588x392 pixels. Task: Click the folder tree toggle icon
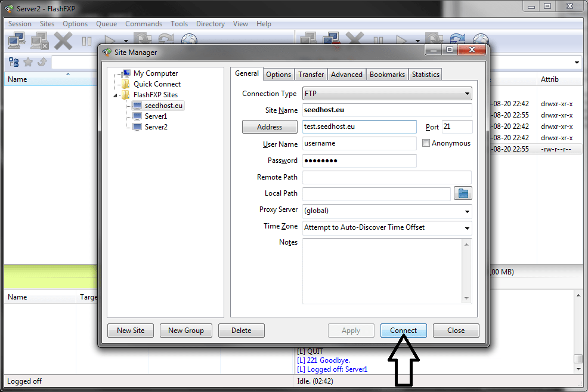[14, 62]
